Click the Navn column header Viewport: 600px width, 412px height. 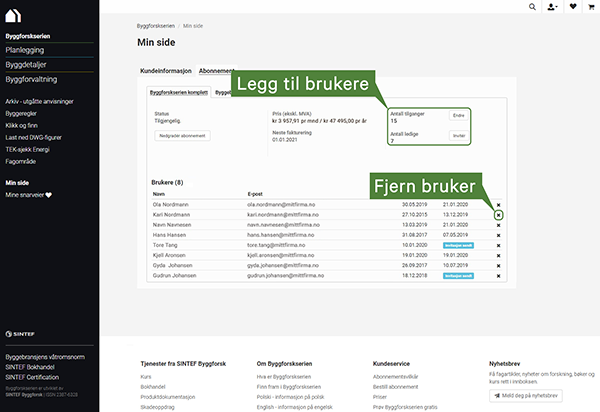(x=159, y=194)
